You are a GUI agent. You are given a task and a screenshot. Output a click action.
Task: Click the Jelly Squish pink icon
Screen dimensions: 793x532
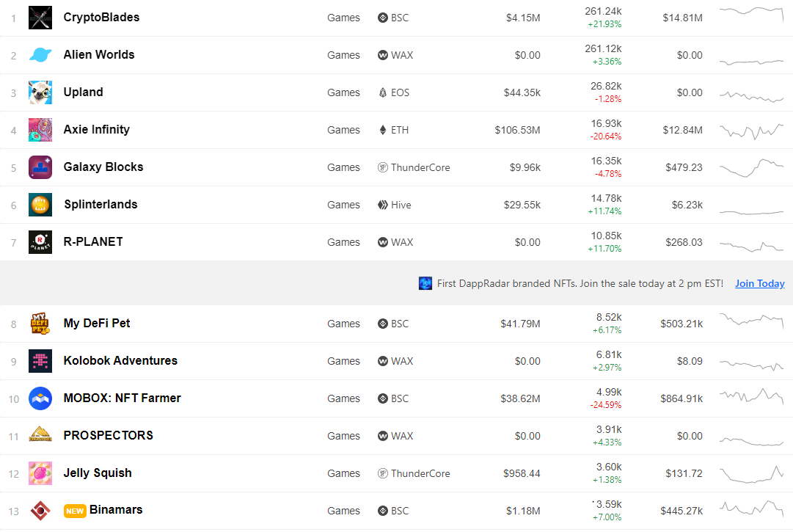40,473
